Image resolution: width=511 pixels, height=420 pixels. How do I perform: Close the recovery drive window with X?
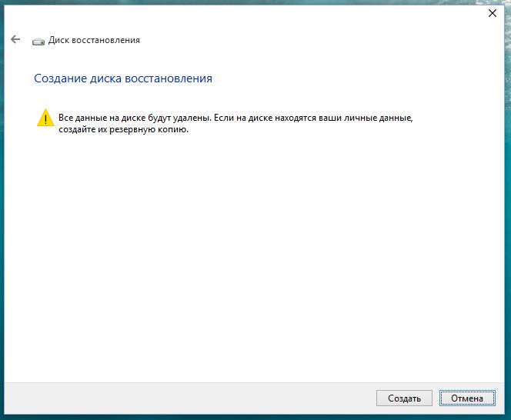492,13
